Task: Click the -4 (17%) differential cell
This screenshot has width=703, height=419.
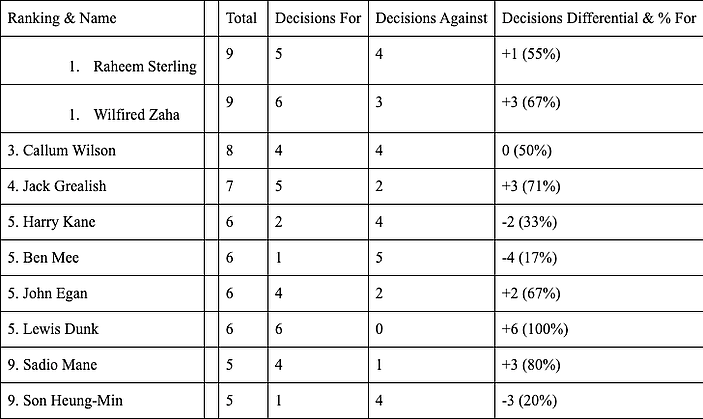Action: 599,258
